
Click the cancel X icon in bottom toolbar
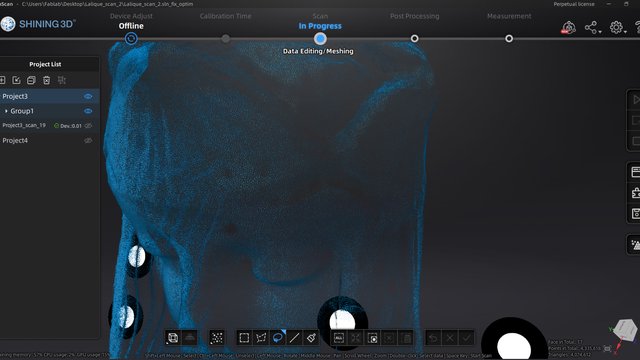450,338
